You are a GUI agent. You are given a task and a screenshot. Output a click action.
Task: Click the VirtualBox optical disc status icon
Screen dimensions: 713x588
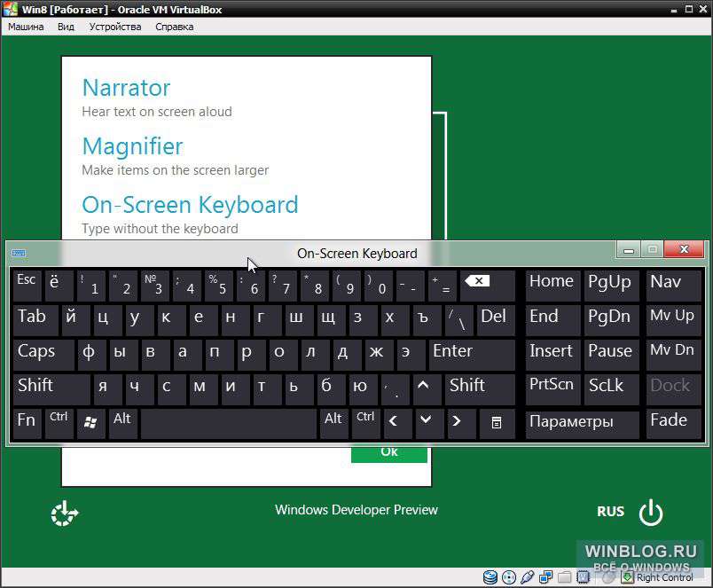pyautogui.click(x=509, y=577)
